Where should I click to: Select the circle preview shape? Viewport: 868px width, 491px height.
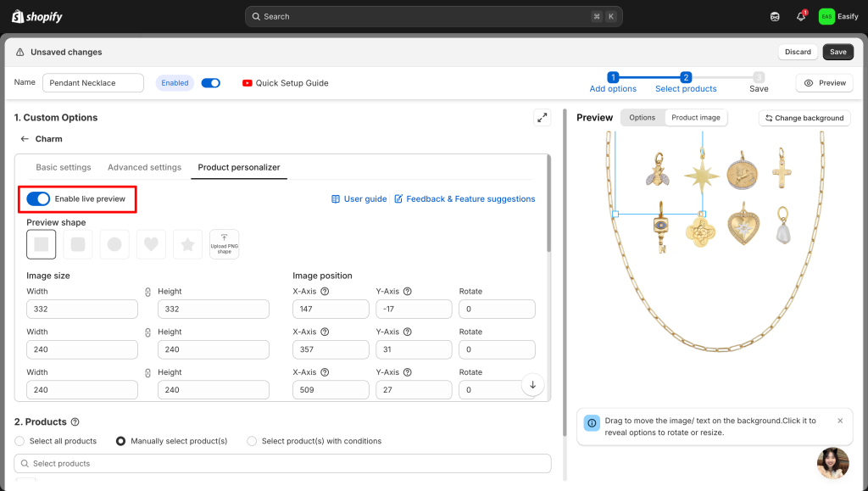[x=114, y=244]
